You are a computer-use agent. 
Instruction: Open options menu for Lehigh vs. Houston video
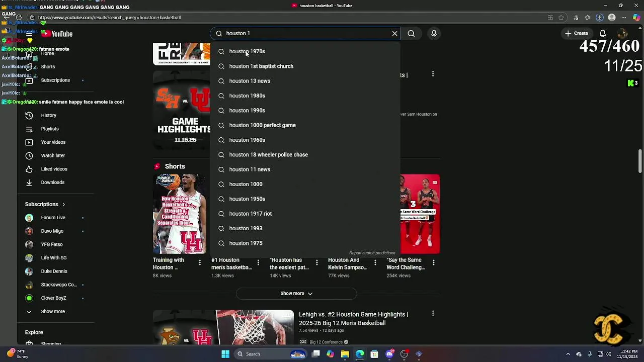(x=433, y=314)
